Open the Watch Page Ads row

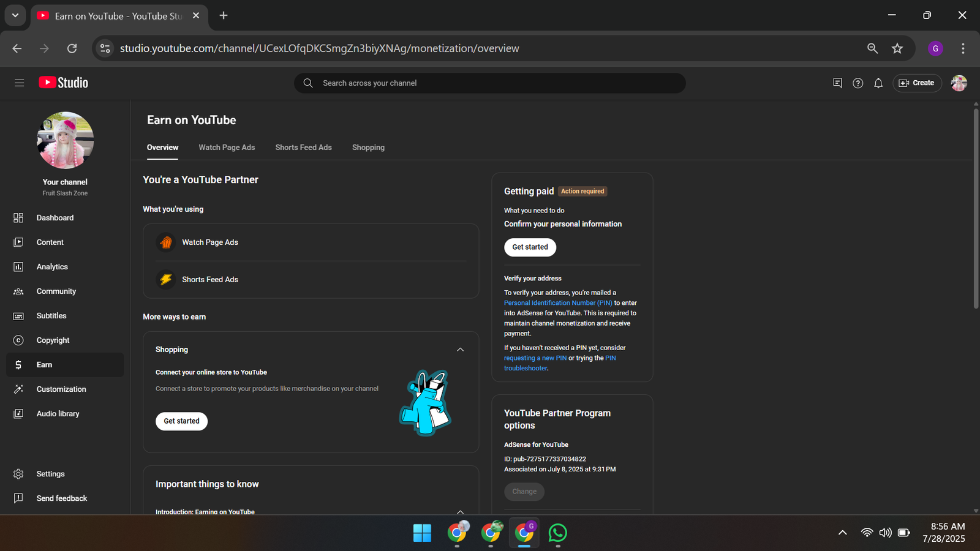click(x=311, y=242)
